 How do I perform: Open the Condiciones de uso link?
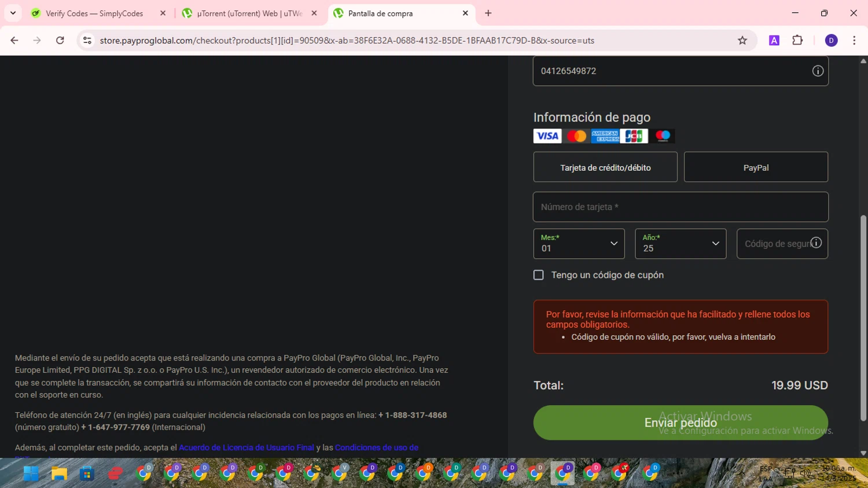[x=377, y=447]
